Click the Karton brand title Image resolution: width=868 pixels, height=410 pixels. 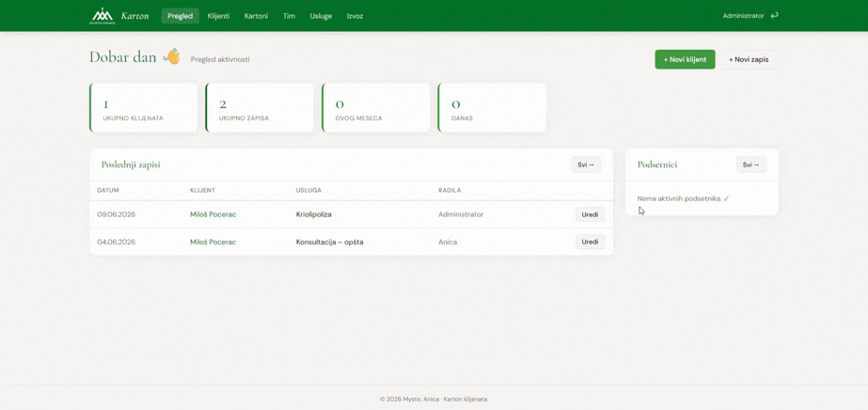[x=134, y=16]
